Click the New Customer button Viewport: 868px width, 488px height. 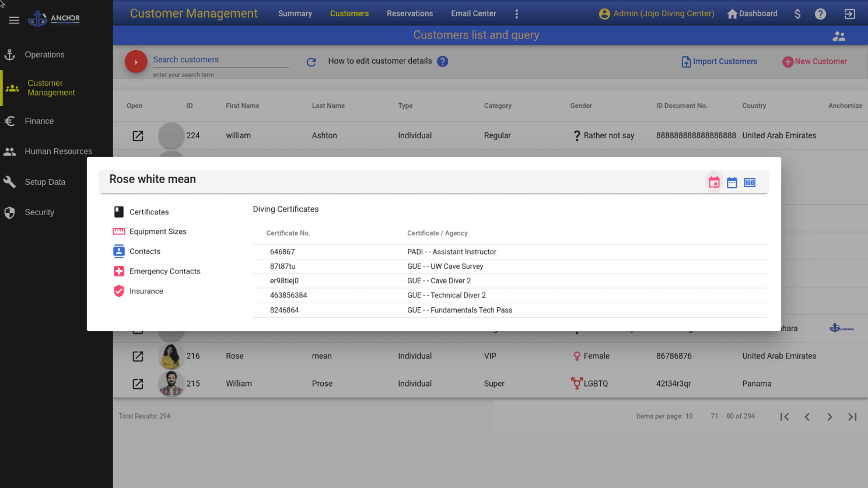(814, 61)
